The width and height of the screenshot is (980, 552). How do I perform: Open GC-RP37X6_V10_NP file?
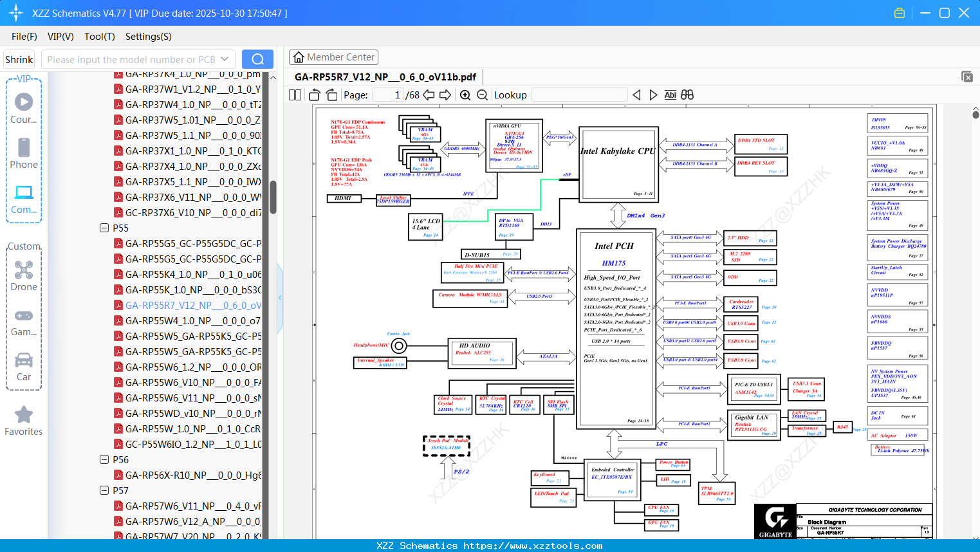187,212
